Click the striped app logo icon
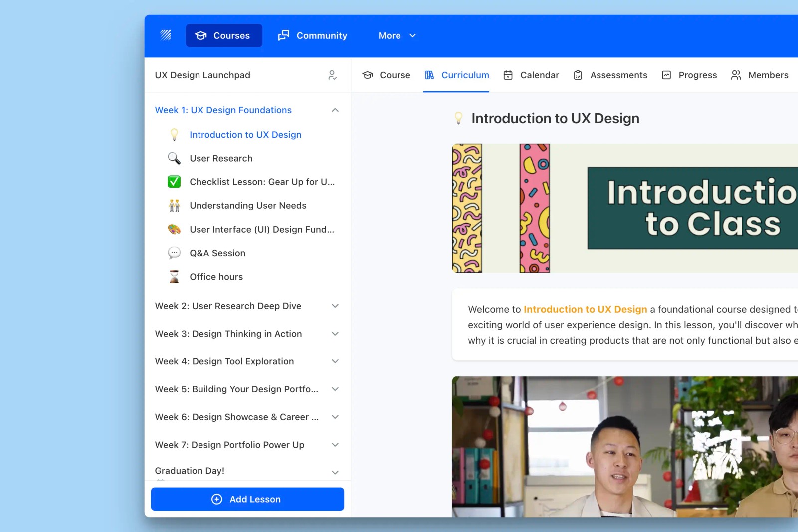Screen dimensions: 798x532 pyautogui.click(x=166, y=35)
